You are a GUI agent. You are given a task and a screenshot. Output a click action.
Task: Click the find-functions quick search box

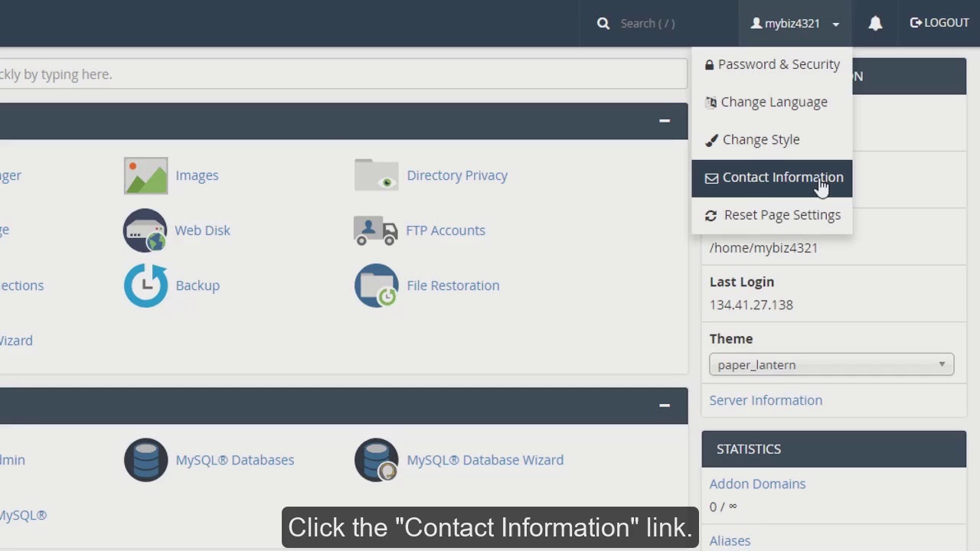pos(343,74)
